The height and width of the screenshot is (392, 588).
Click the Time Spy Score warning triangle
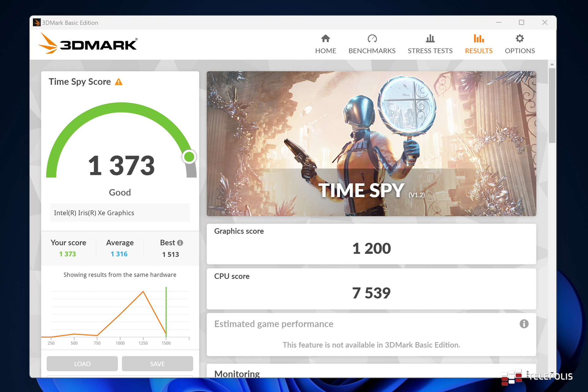[119, 82]
